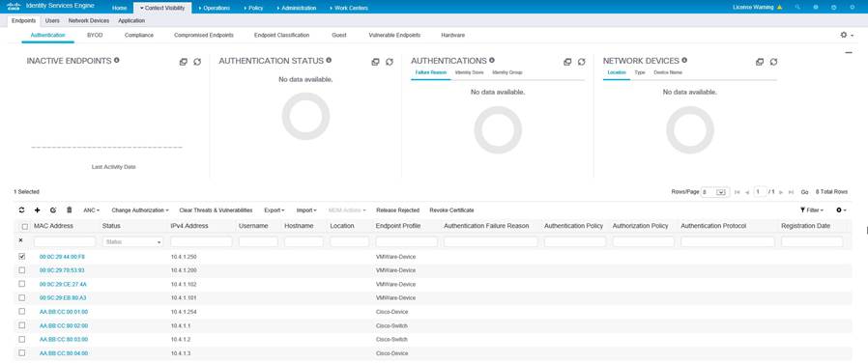The width and height of the screenshot is (868, 363).
Task: Expand the Change Authorization dropdown
Action: [x=140, y=210]
